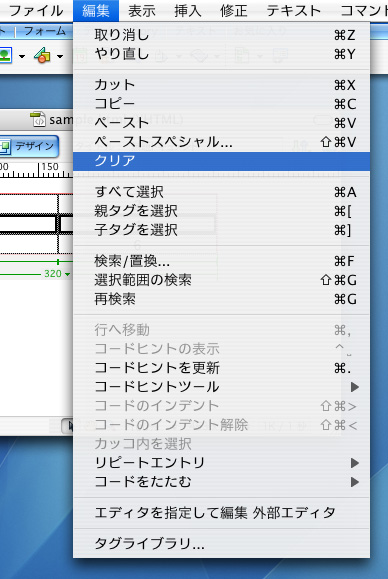
Task: Open the 挿入 menu
Action: click(188, 11)
